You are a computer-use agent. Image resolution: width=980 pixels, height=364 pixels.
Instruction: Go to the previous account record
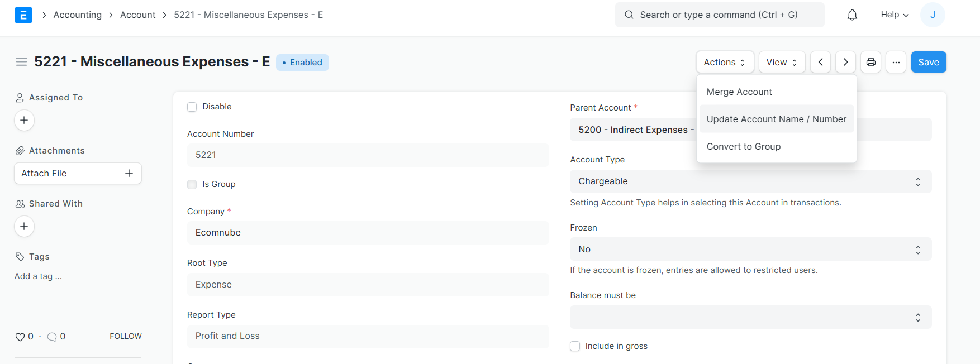tap(820, 62)
